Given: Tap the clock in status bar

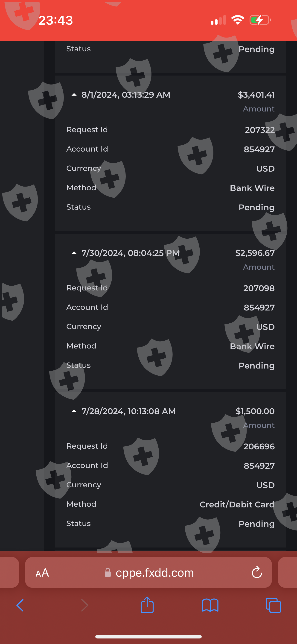Looking at the screenshot, I should (x=56, y=20).
